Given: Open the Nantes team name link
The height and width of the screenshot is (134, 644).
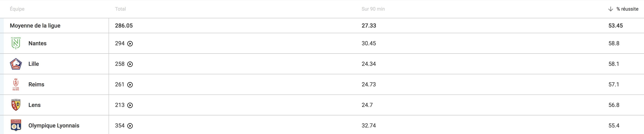Looking at the screenshot, I should click(x=37, y=43).
